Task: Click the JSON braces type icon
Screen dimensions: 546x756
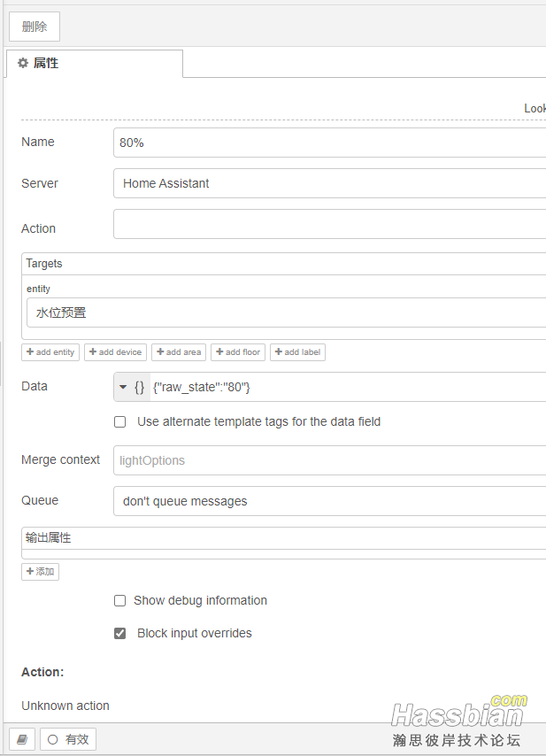Action: click(x=139, y=387)
